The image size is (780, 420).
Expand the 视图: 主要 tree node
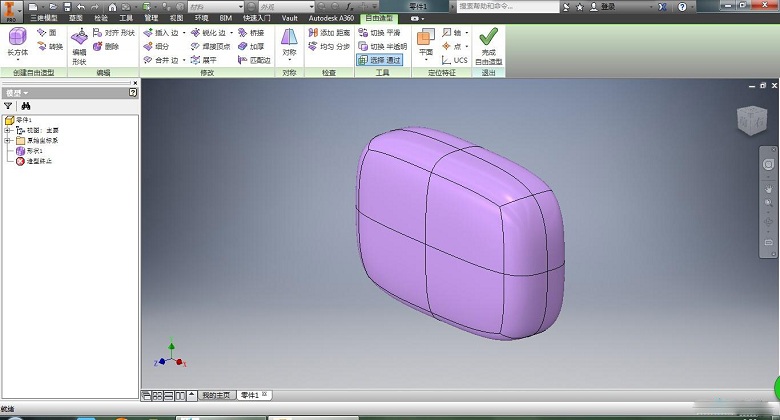pyautogui.click(x=7, y=130)
